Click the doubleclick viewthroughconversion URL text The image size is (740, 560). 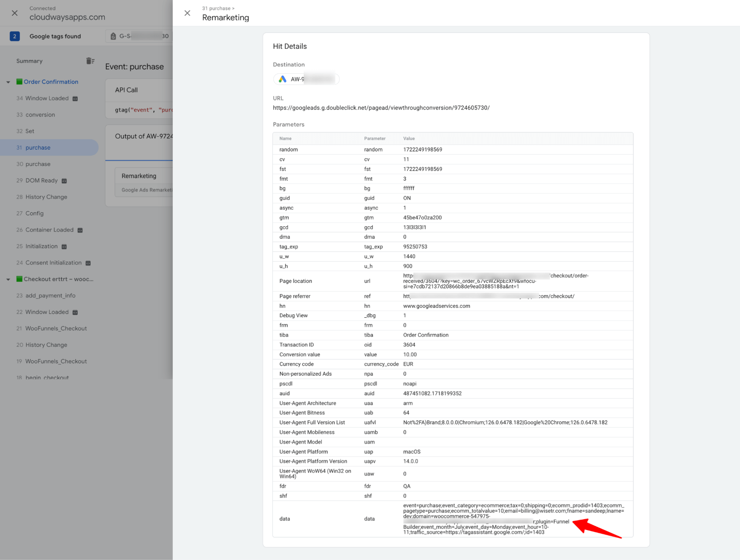pos(381,108)
